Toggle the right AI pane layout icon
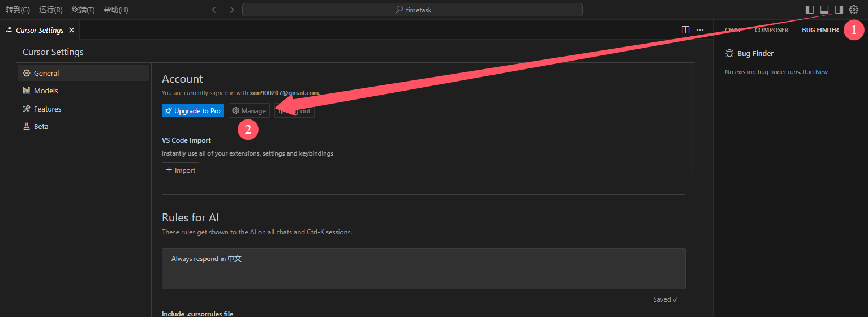This screenshot has width=868, height=317. click(x=839, y=10)
